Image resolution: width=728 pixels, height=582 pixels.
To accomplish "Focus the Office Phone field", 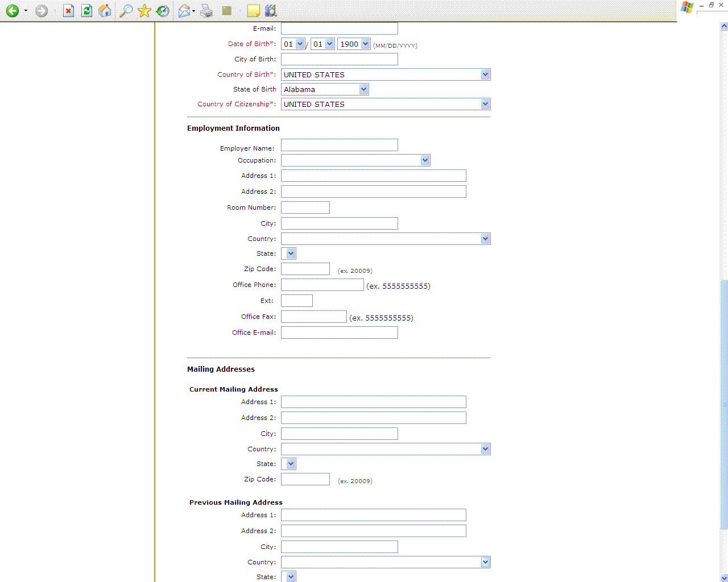I will tap(322, 285).
